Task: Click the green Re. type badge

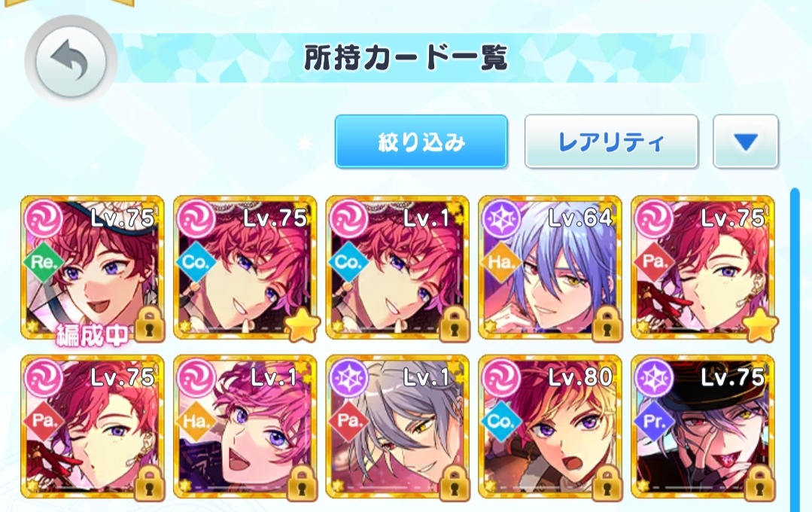Action: (x=43, y=263)
